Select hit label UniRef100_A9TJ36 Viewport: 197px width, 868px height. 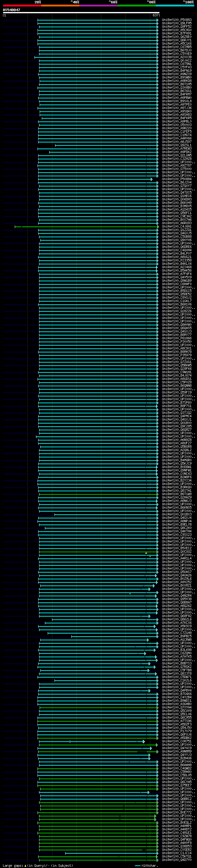click(x=177, y=108)
